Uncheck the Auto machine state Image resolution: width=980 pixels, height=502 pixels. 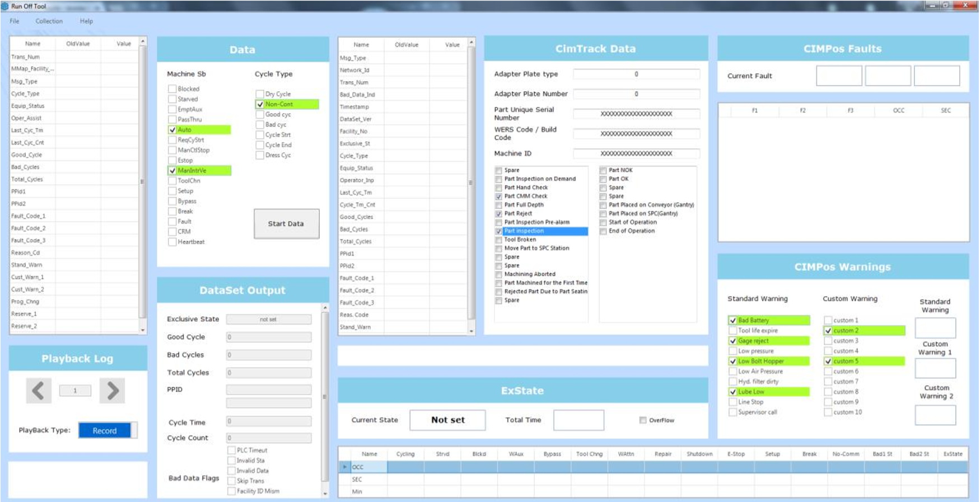[x=172, y=130]
